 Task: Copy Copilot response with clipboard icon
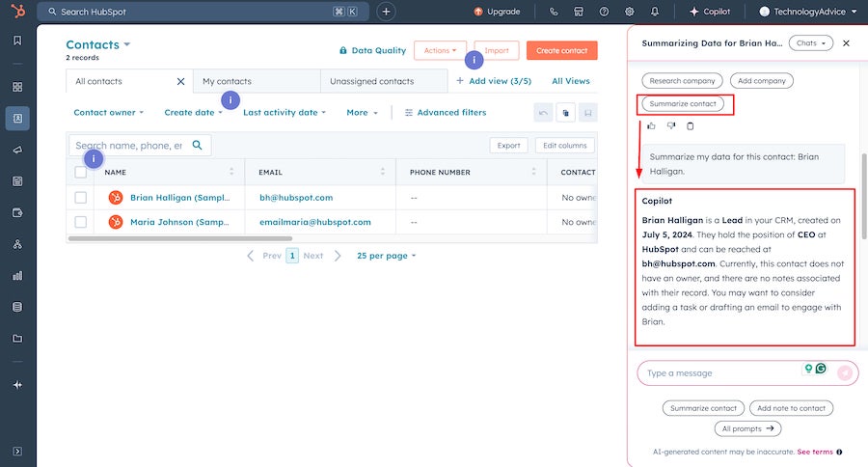[x=690, y=125]
